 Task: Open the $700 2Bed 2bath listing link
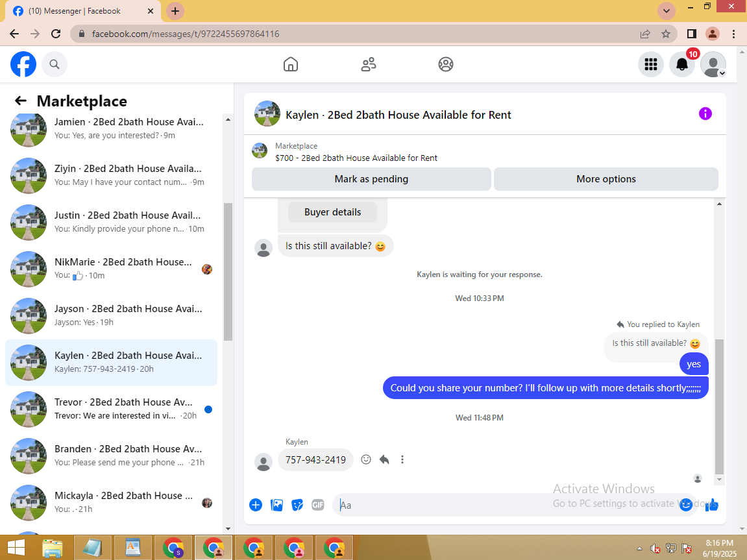(x=356, y=158)
